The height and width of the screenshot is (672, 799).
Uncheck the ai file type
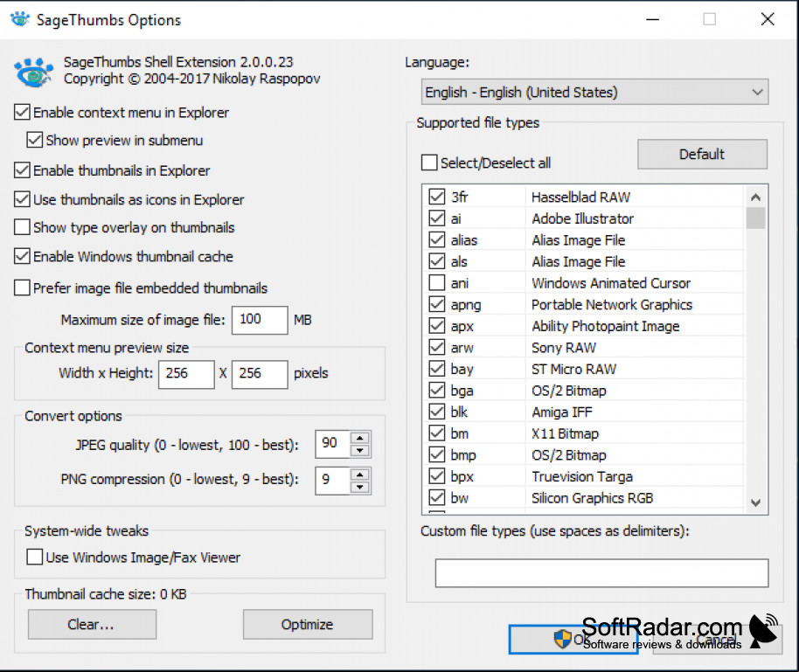(437, 218)
